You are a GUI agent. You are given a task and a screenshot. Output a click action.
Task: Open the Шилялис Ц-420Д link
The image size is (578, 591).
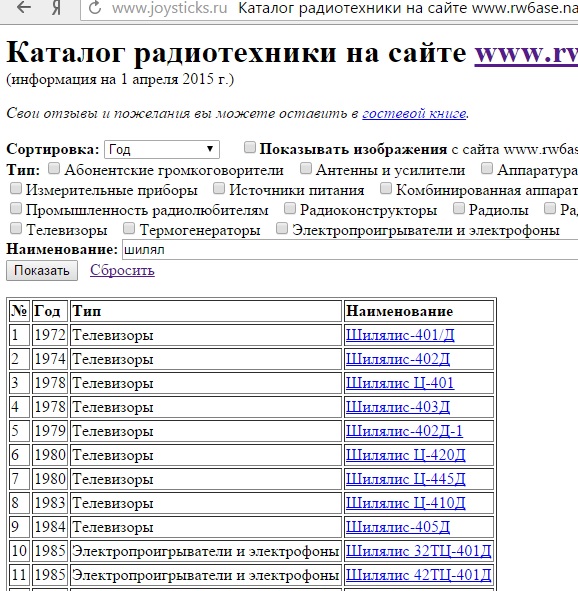point(405,455)
